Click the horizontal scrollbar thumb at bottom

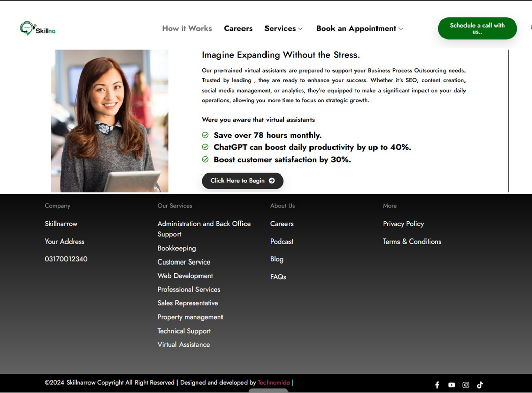[269, 391]
